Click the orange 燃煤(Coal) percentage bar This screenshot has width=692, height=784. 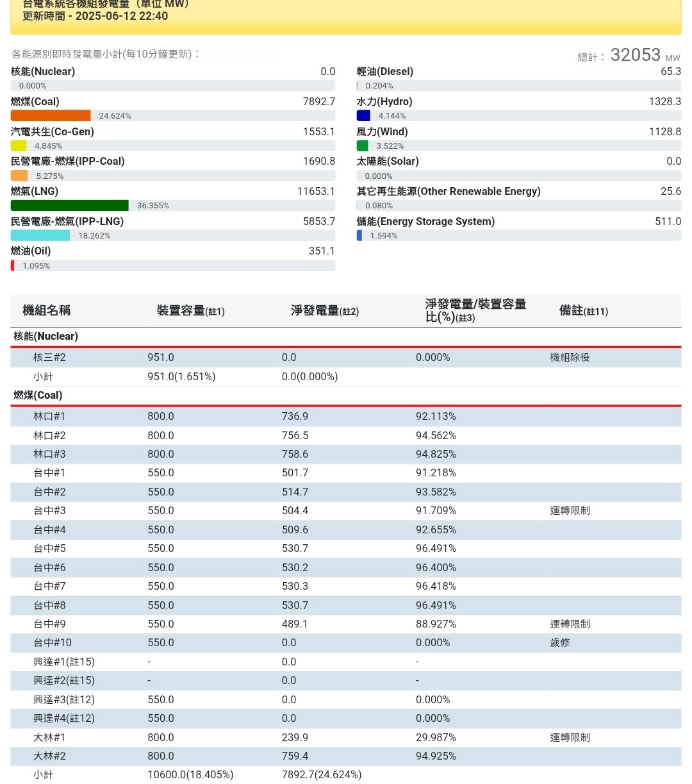click(51, 115)
